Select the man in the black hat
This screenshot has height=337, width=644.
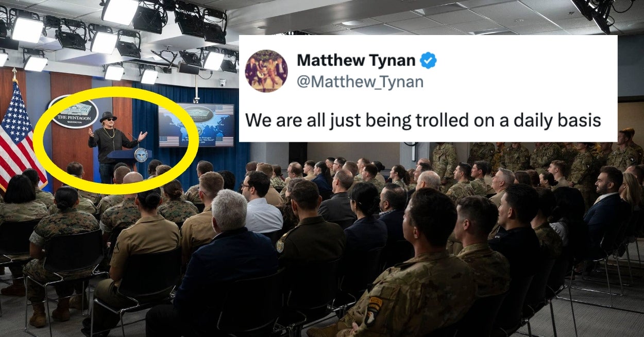(x=113, y=145)
